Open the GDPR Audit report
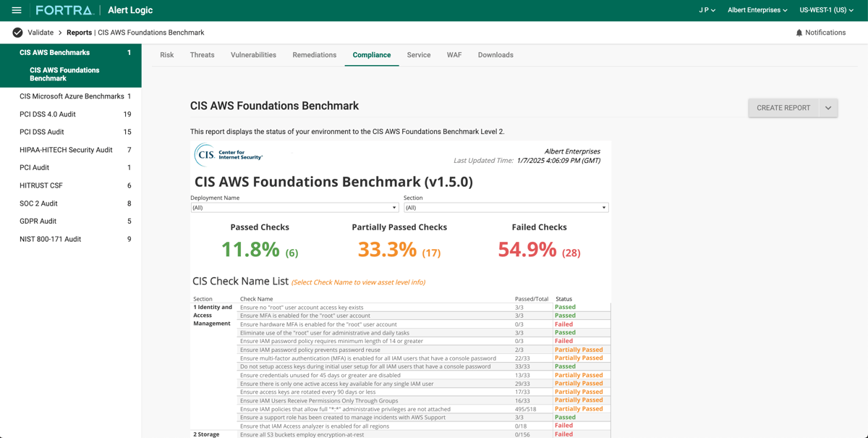Image resolution: width=868 pixels, height=438 pixels. tap(38, 221)
